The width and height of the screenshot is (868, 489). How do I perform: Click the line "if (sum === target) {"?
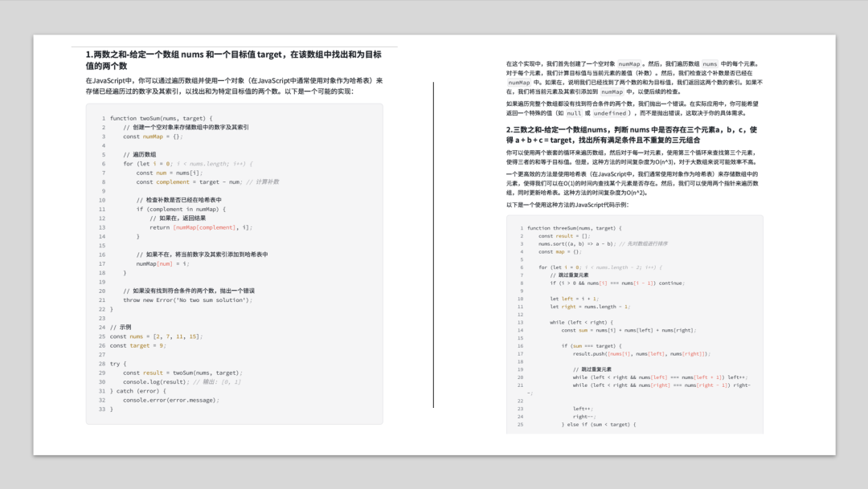click(x=592, y=346)
